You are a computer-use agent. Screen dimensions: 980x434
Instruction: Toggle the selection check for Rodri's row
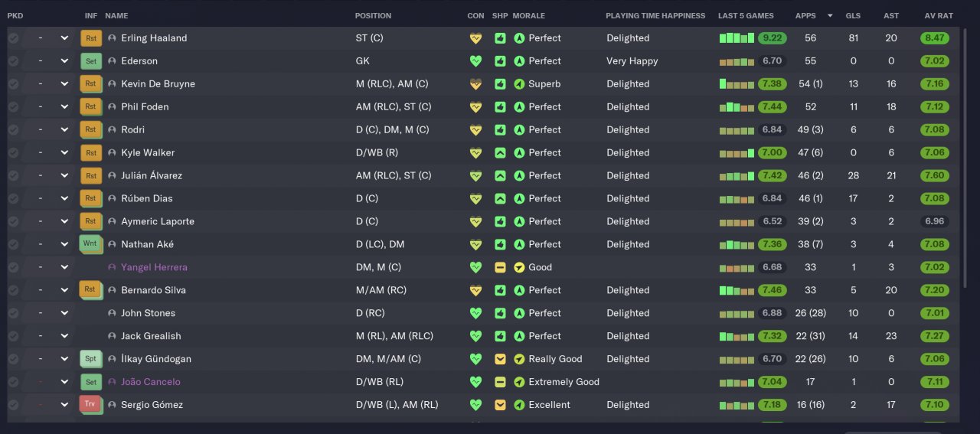13,130
